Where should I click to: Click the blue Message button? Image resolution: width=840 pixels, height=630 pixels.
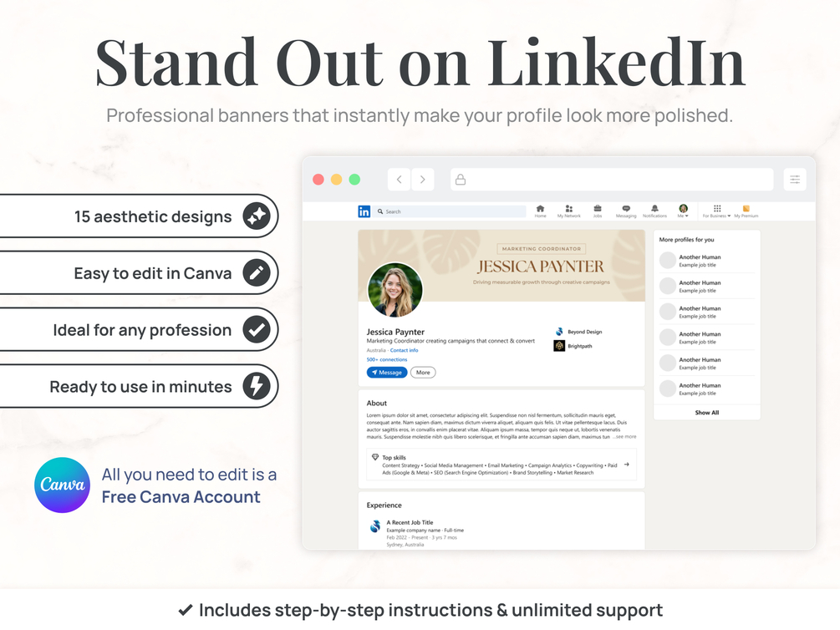coord(387,373)
